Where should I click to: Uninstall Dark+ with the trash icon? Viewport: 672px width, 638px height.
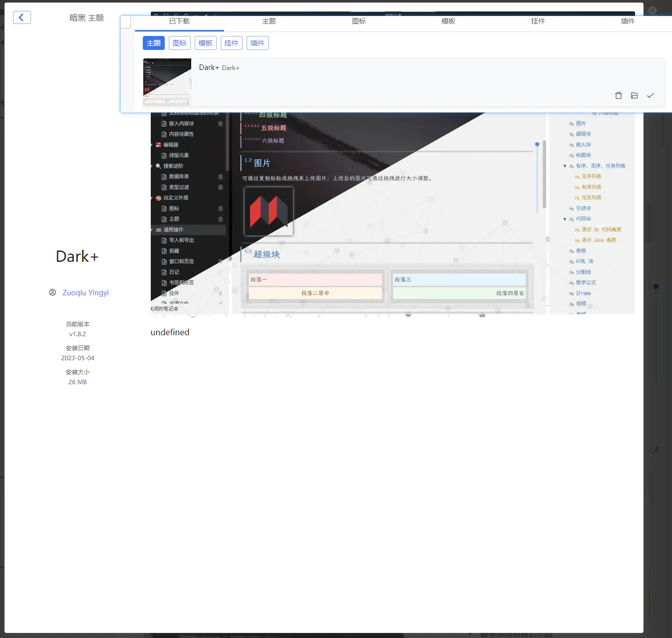[x=618, y=95]
